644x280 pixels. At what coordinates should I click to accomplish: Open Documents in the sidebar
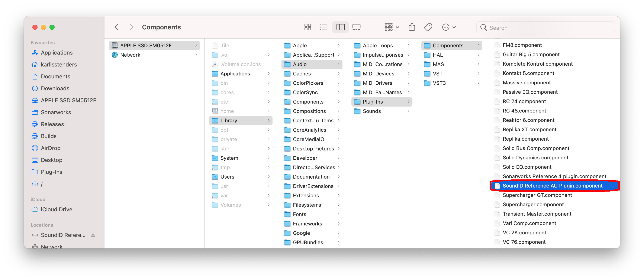[x=55, y=77]
